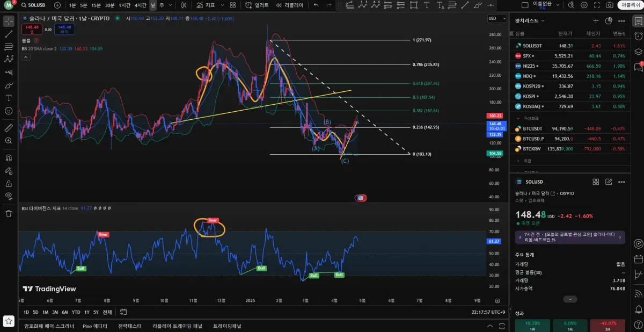Screen dimensions: 644x332
Task: Toggle lock all drawings tool
Action: [x=9, y=183]
